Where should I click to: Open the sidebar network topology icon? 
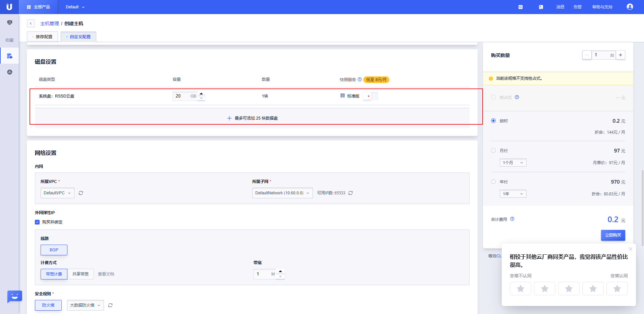[x=10, y=72]
